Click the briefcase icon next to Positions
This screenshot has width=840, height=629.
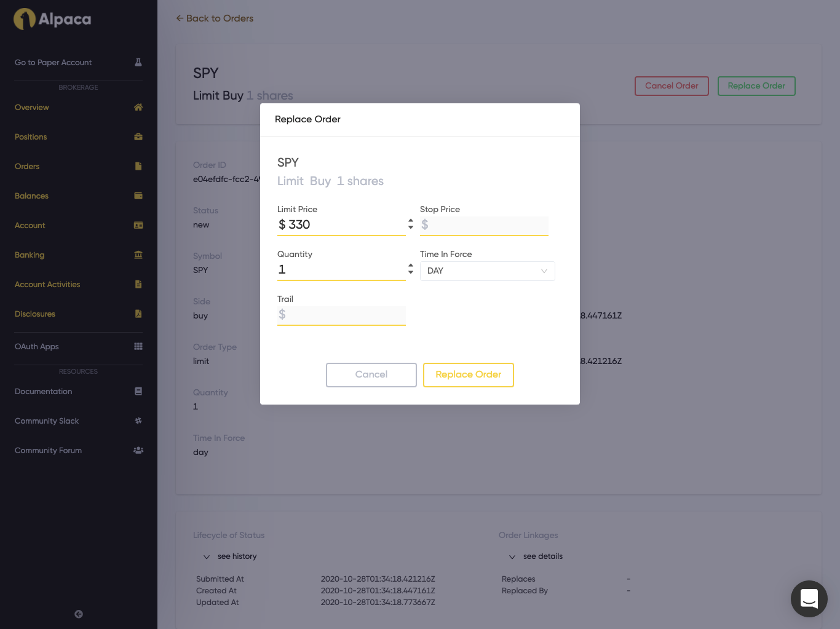click(138, 136)
